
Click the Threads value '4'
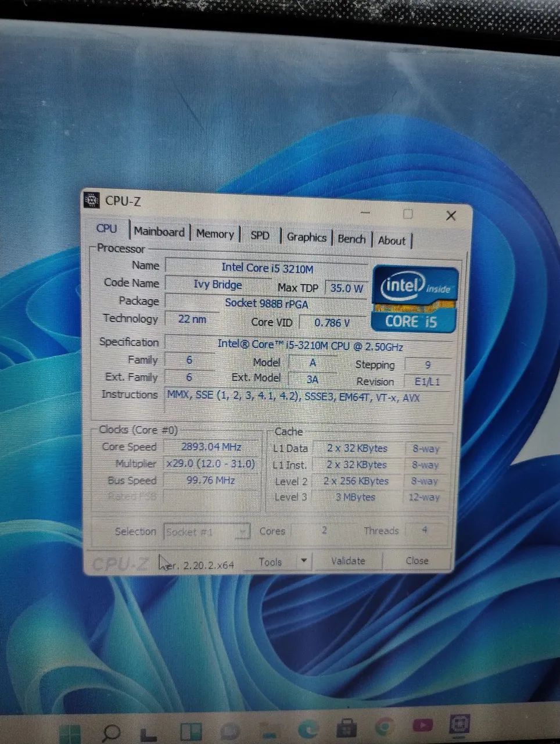coord(425,530)
